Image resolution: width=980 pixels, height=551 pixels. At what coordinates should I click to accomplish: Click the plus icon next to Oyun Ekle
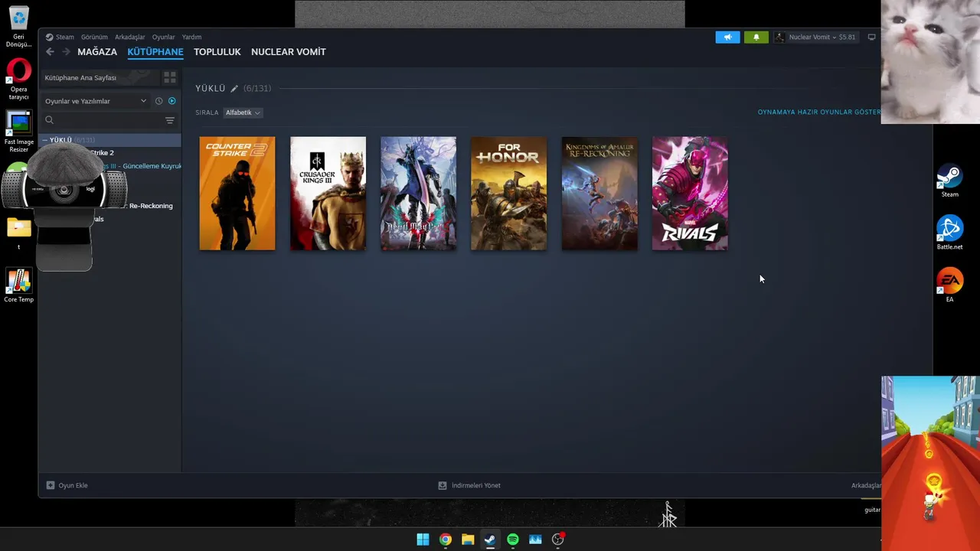point(51,485)
